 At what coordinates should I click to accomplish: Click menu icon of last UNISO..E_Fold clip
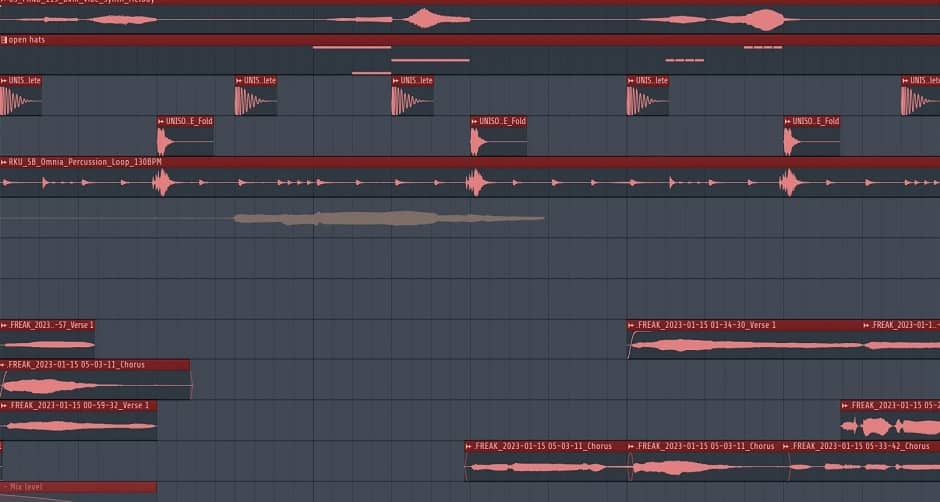pos(789,121)
